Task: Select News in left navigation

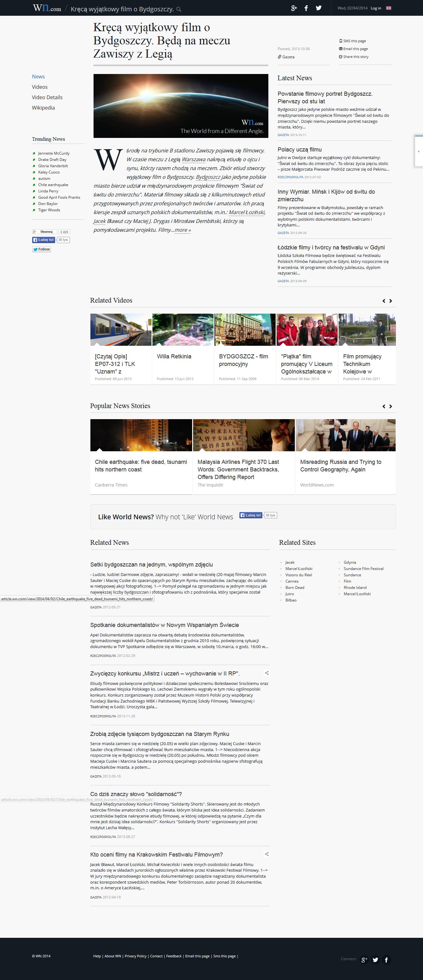Action: point(38,77)
